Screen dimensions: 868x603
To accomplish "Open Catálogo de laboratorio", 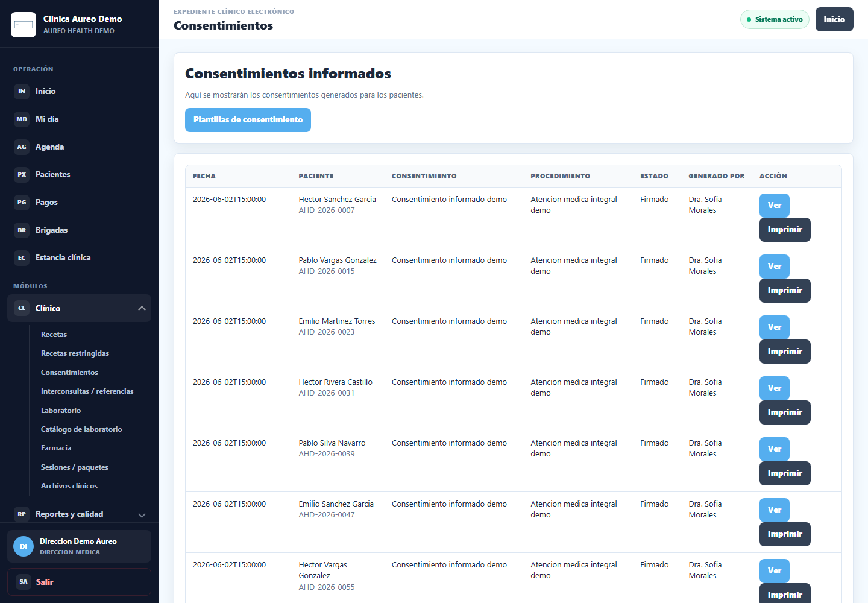I will click(81, 429).
